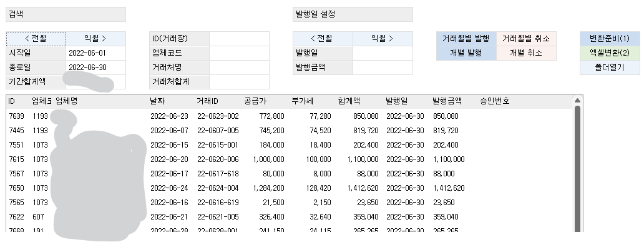The image size is (644, 242).
Task: Click the 거래ID cell 22-0620-006
Action: [218, 159]
